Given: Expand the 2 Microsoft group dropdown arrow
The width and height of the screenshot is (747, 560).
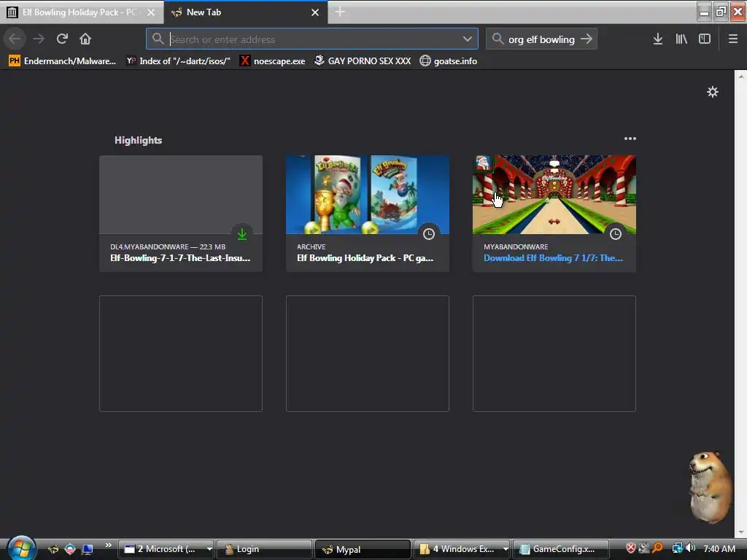Looking at the screenshot, I should [x=209, y=549].
